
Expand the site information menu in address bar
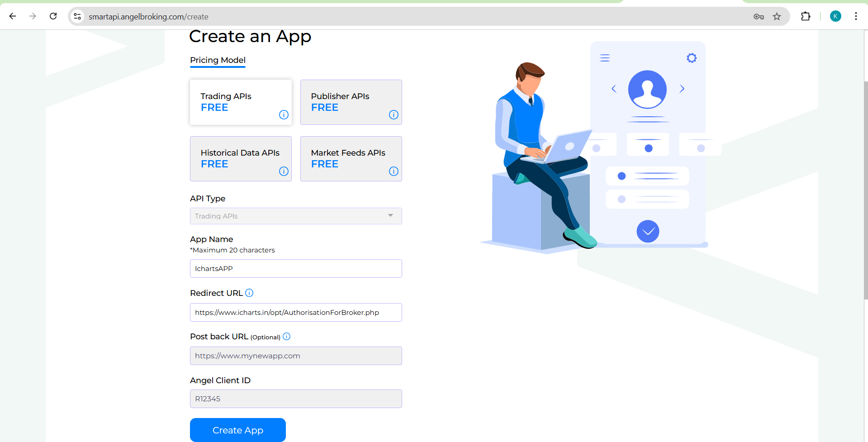coord(77,16)
